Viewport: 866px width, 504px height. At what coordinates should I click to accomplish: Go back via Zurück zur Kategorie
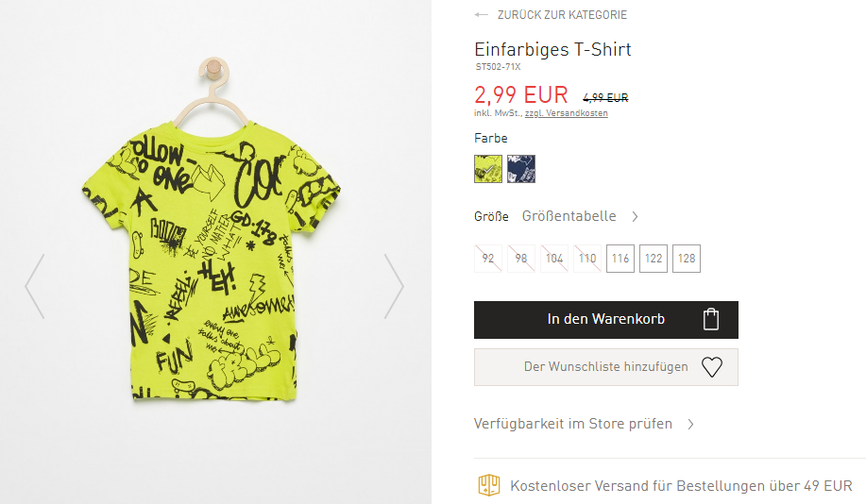pyautogui.click(x=562, y=15)
